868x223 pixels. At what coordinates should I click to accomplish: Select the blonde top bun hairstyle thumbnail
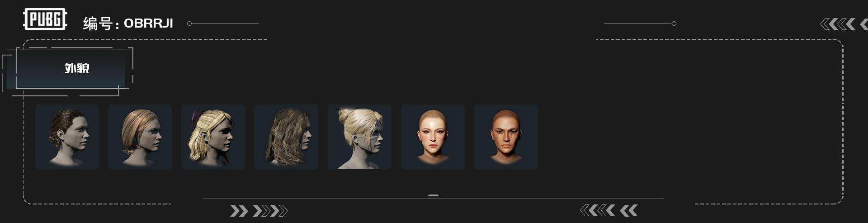(x=360, y=137)
